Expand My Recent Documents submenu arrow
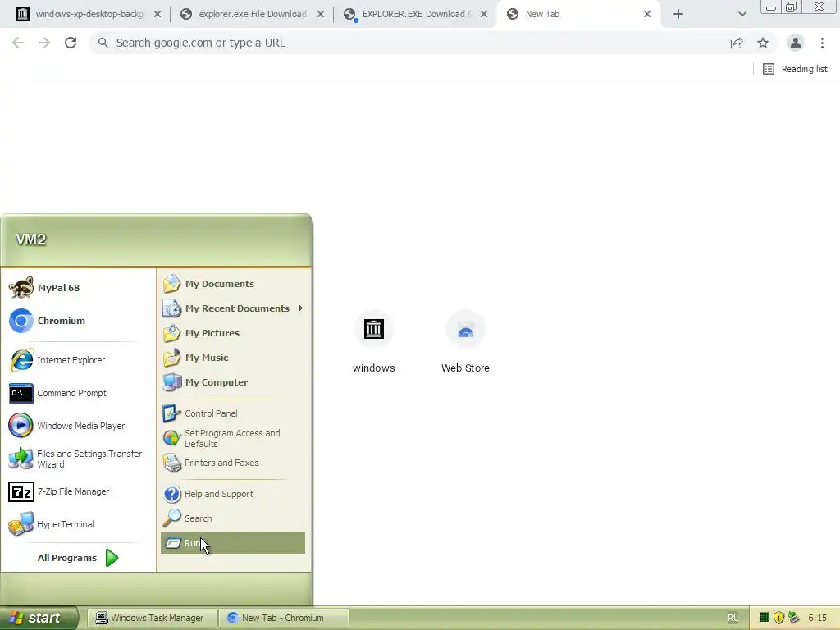 pyautogui.click(x=300, y=308)
